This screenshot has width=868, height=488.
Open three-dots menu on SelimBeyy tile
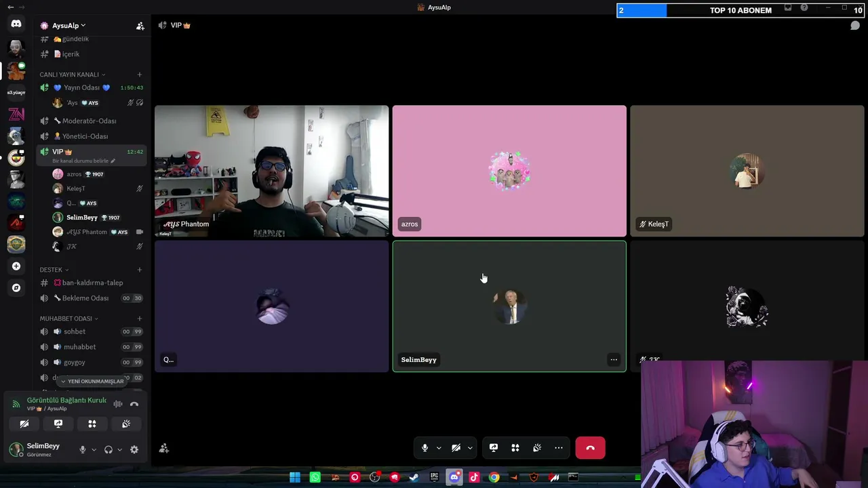(x=614, y=360)
